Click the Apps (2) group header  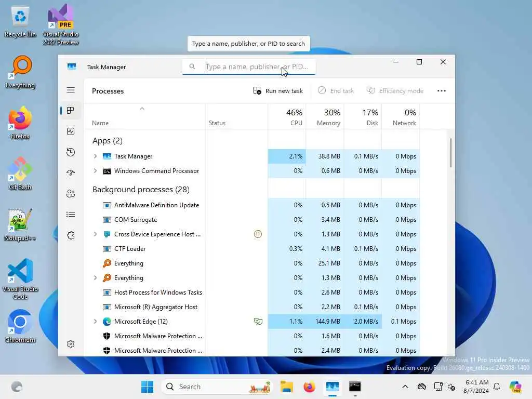[107, 140]
